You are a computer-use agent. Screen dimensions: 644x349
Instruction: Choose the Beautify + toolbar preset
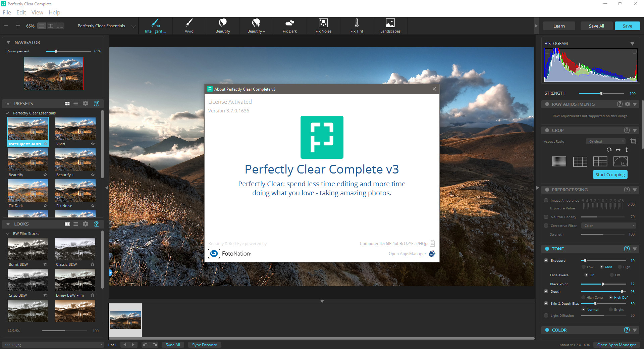[256, 26]
